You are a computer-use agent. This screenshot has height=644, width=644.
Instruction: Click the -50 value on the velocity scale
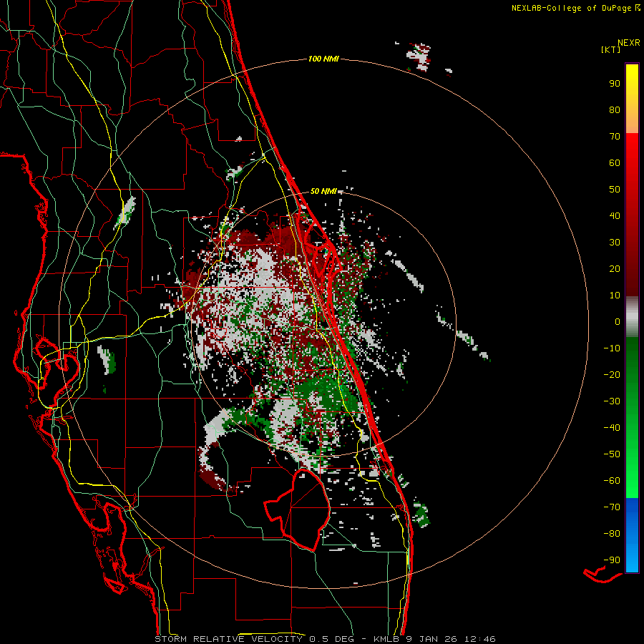(612, 454)
